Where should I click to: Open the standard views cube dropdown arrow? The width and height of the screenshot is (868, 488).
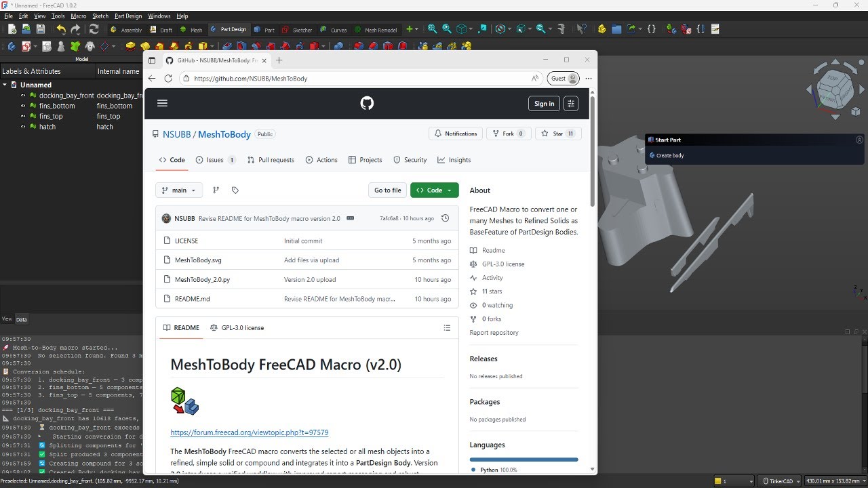pos(471,29)
